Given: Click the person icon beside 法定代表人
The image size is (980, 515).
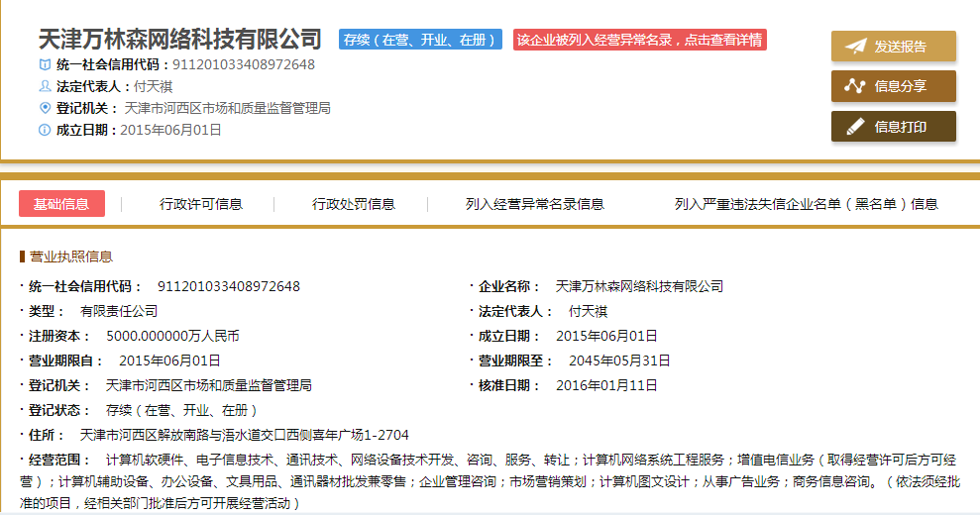Looking at the screenshot, I should click(44, 86).
